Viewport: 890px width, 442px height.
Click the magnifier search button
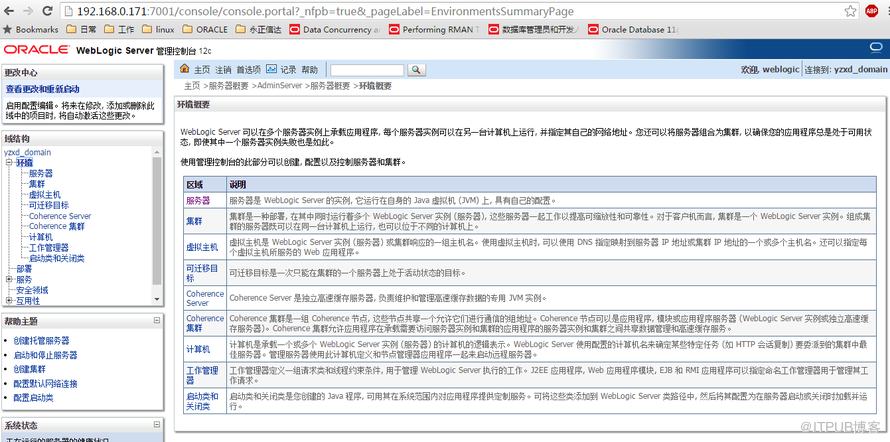point(416,70)
